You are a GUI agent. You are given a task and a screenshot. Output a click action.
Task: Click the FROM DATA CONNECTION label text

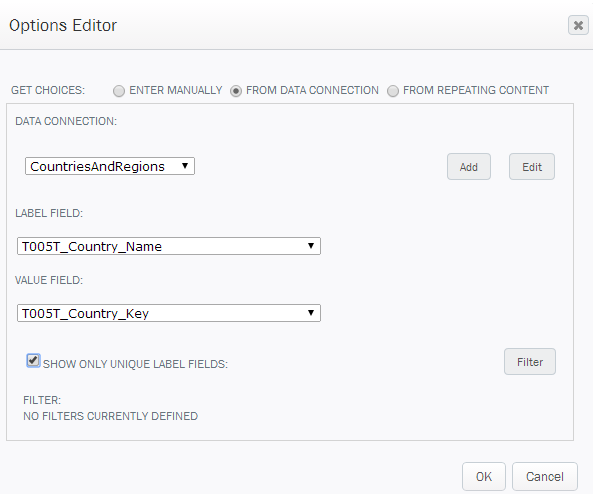312,90
